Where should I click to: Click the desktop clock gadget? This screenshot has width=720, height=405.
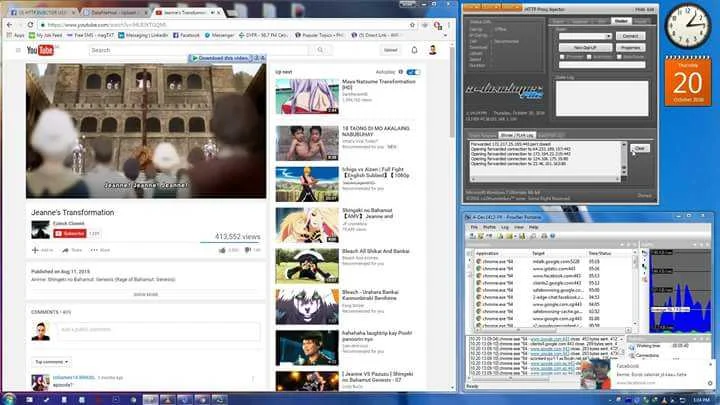coord(687,26)
